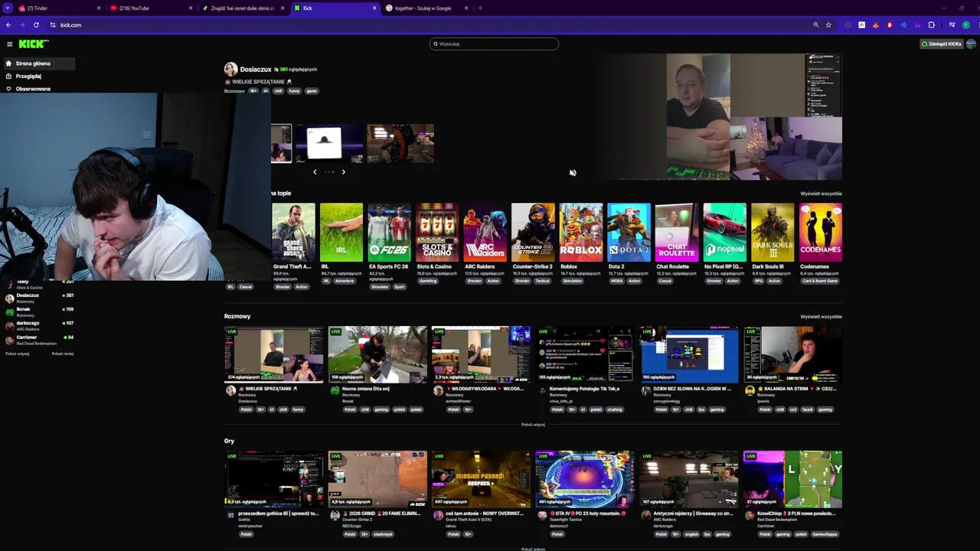This screenshot has height=551, width=980.
Task: Open the Nocna zmiana stream thumbnail
Action: coord(377,354)
